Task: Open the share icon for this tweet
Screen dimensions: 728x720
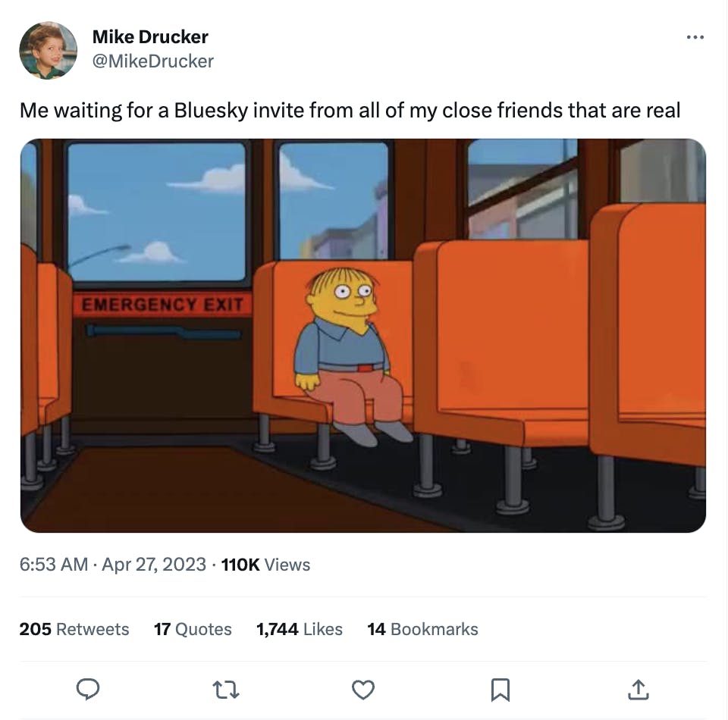Action: [x=638, y=690]
